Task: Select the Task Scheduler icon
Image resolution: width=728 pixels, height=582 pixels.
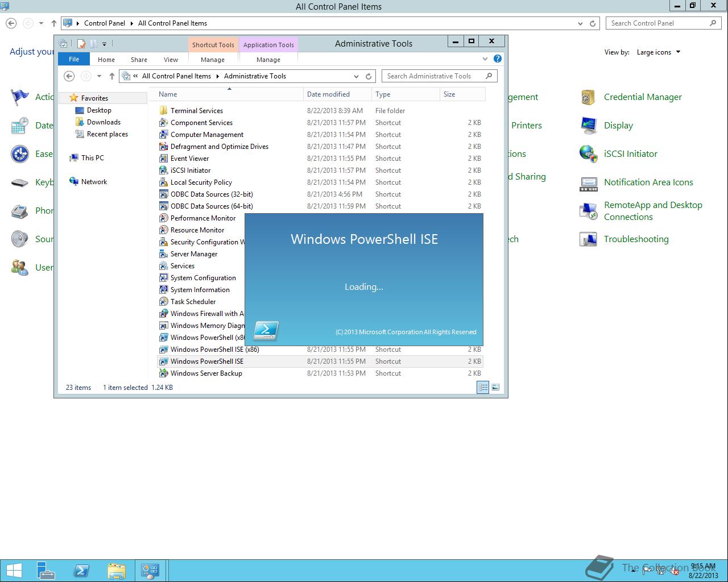Action: (x=163, y=302)
